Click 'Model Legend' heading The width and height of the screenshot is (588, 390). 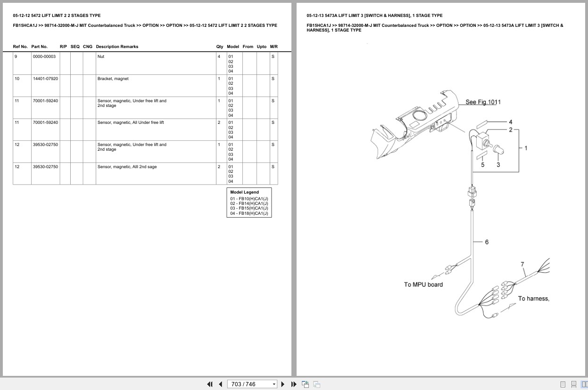pos(244,192)
